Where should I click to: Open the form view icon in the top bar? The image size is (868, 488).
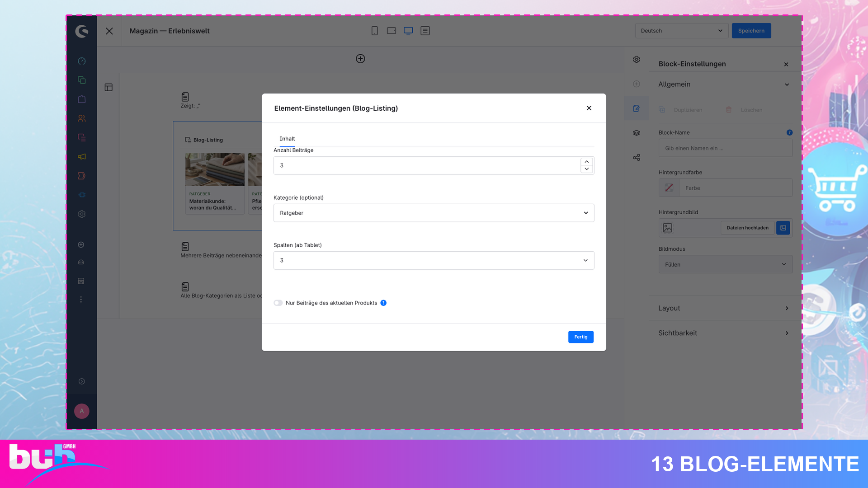[425, 31]
